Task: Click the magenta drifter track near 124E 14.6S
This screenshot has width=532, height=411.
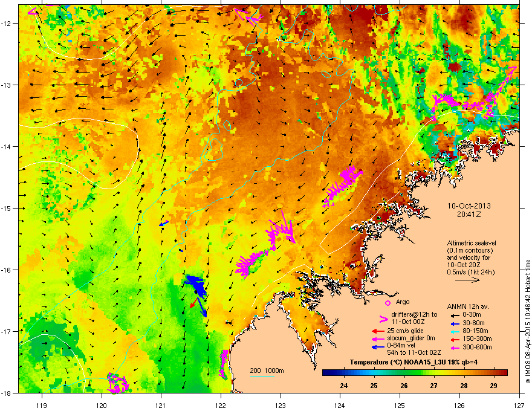Action: pos(342,187)
